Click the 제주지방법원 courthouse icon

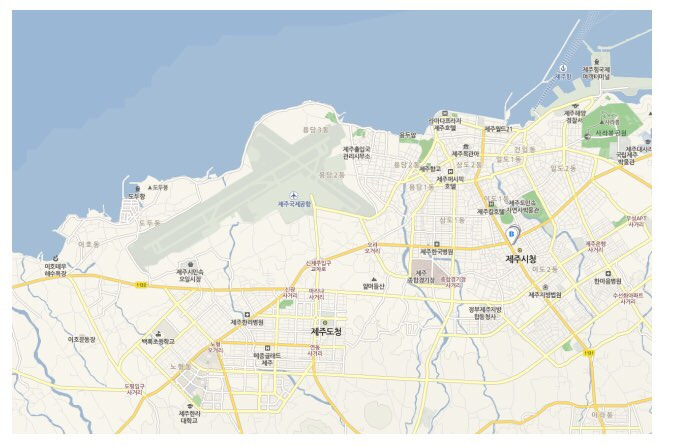tap(545, 287)
